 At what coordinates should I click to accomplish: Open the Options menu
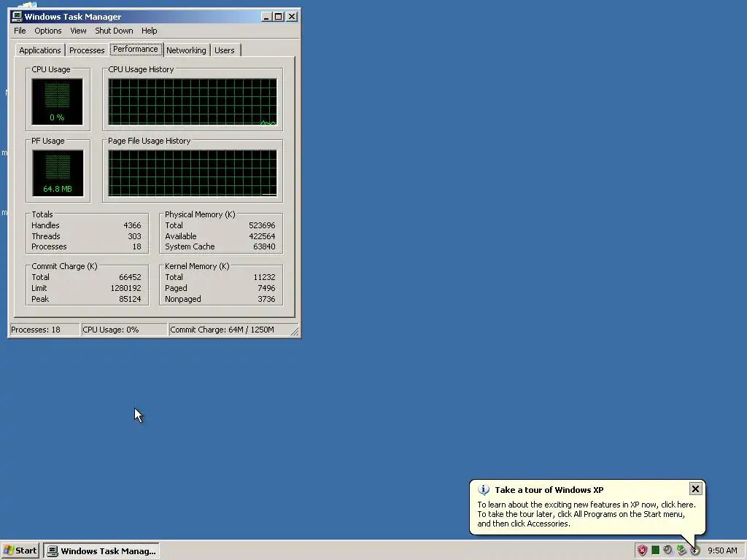click(47, 31)
